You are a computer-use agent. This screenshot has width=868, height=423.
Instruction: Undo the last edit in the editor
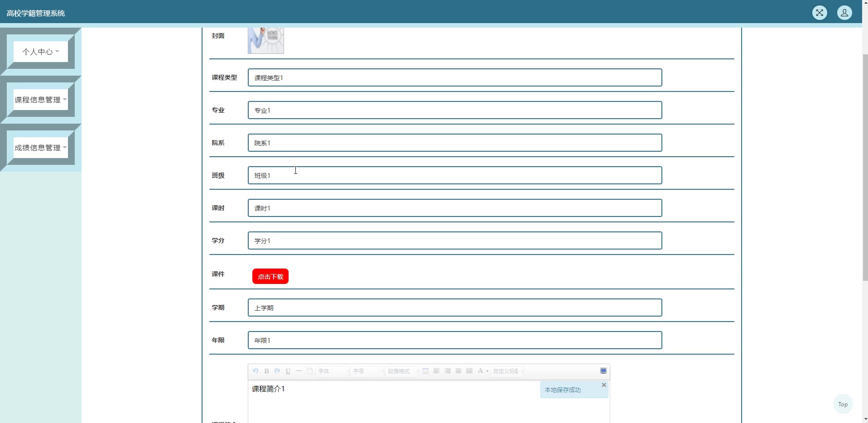click(256, 371)
